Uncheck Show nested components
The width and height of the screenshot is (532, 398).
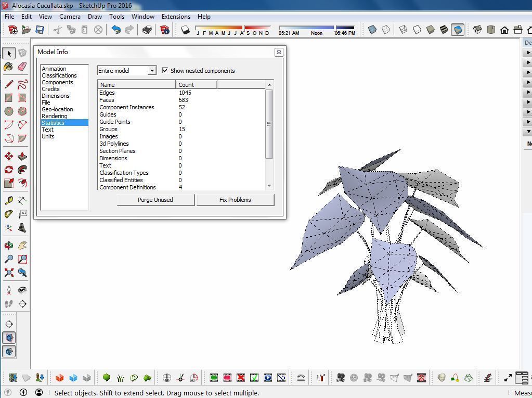(165, 71)
